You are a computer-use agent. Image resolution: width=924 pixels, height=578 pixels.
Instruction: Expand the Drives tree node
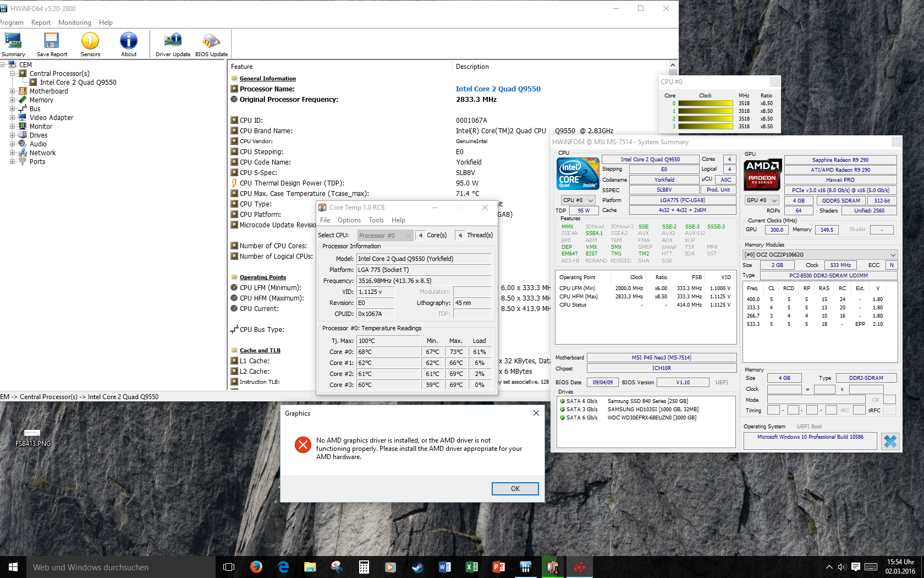coord(12,135)
